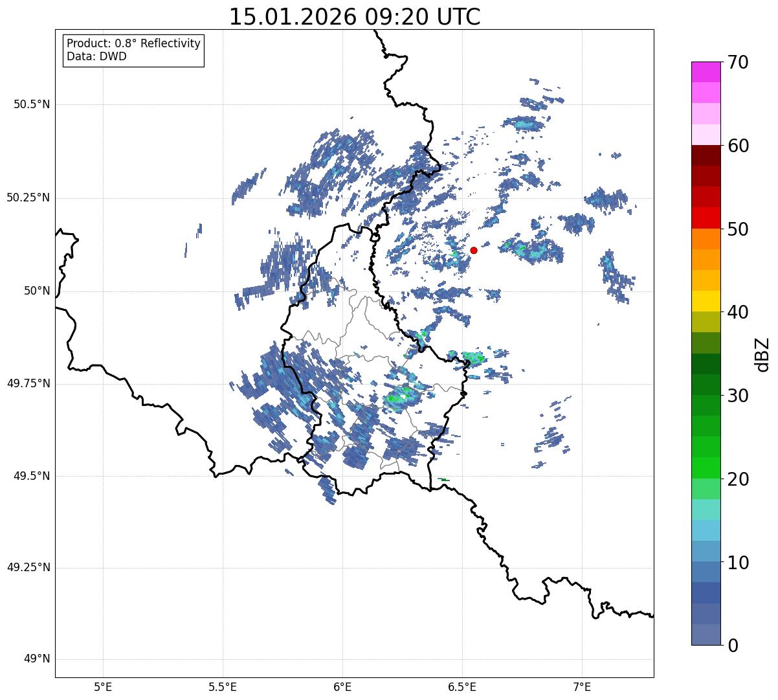Image resolution: width=778 pixels, height=700 pixels.
Task: Click the colorbar label "60"
Action: tap(738, 146)
